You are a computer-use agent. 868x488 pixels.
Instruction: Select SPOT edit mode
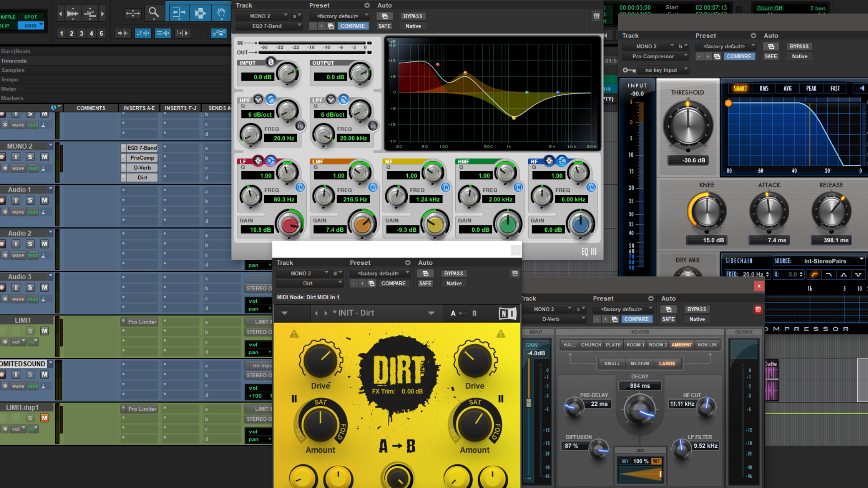tap(31, 17)
